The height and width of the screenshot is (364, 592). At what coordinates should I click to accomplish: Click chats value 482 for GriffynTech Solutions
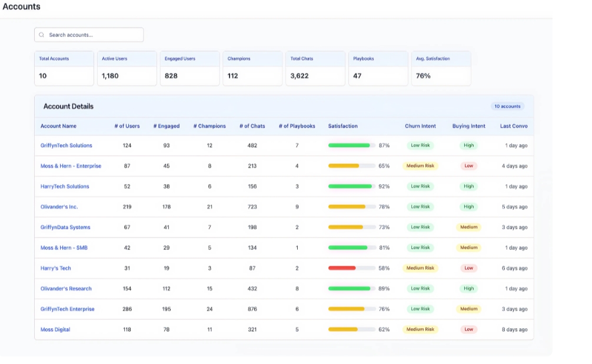(252, 145)
